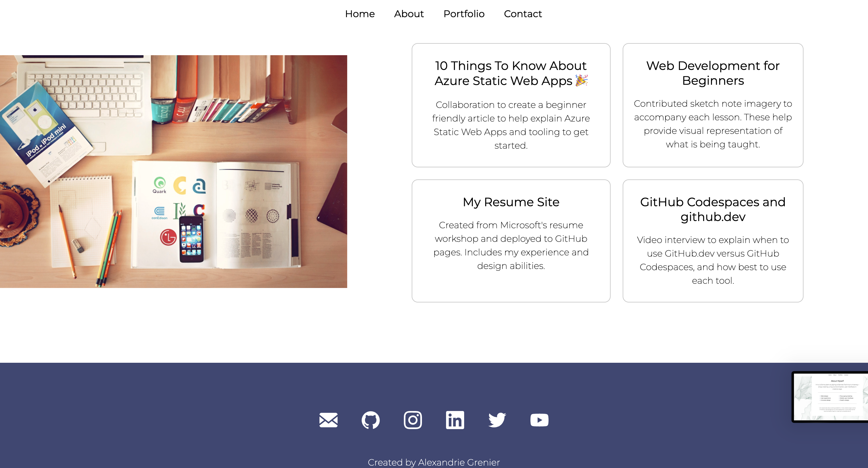The image size is (868, 468).
Task: Open the email envelope icon in footer
Action: pyautogui.click(x=328, y=420)
